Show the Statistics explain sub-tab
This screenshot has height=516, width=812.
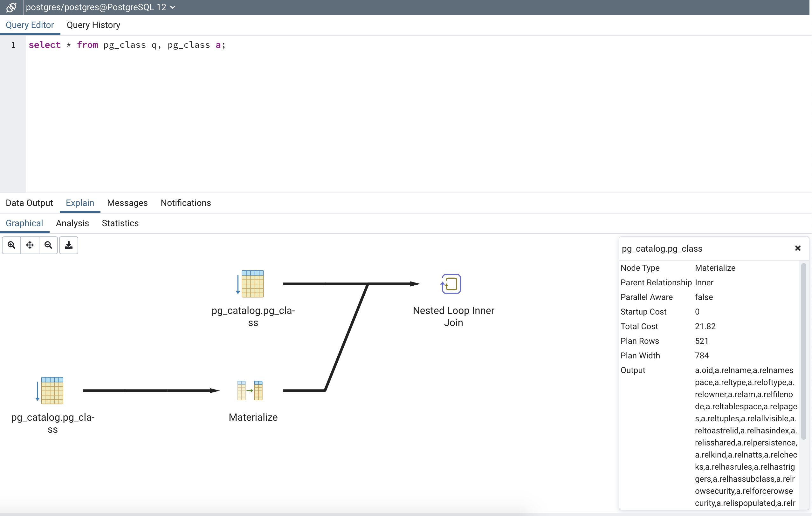coord(120,223)
